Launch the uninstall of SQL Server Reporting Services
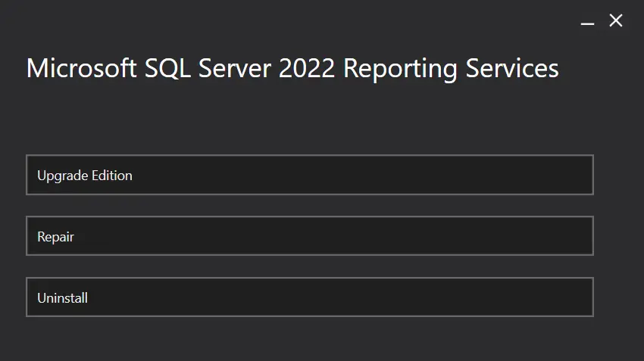 click(310, 297)
